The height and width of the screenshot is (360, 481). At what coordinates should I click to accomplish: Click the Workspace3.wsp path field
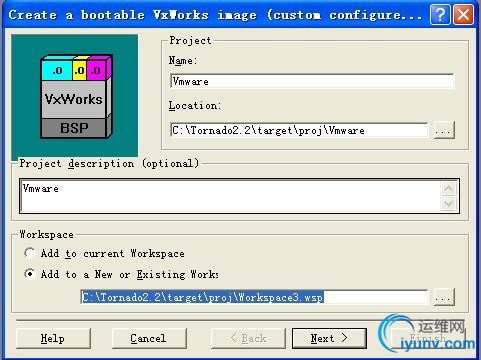(254, 297)
